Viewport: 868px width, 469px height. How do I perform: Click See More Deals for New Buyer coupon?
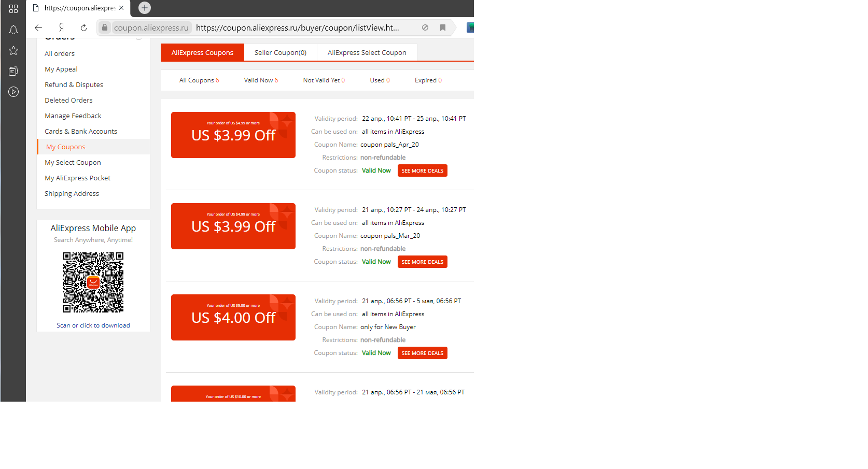click(x=423, y=353)
